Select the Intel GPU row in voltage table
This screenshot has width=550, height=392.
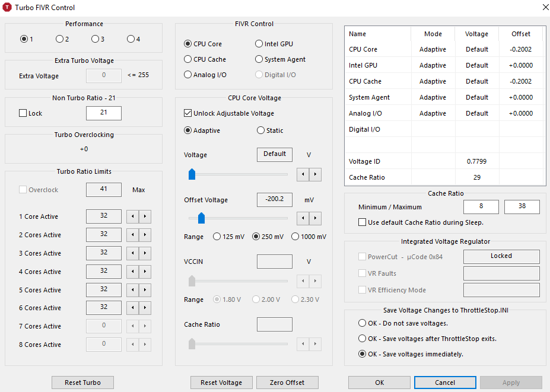click(x=444, y=65)
